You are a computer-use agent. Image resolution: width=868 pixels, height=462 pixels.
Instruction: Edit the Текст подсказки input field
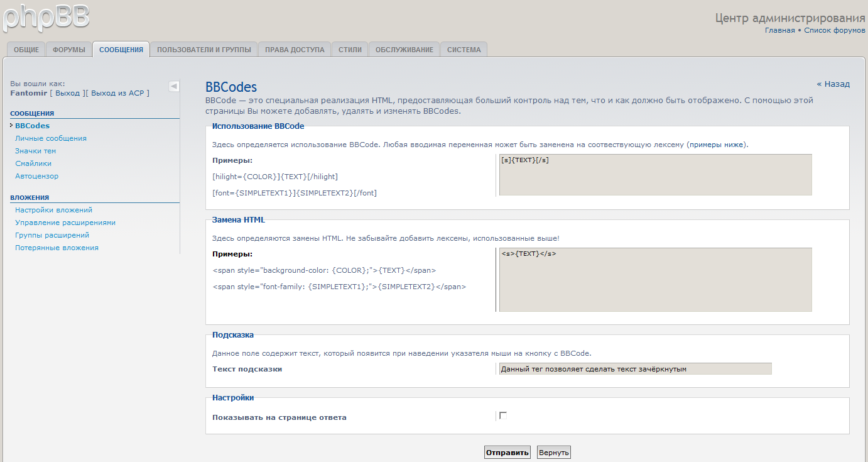[635, 369]
